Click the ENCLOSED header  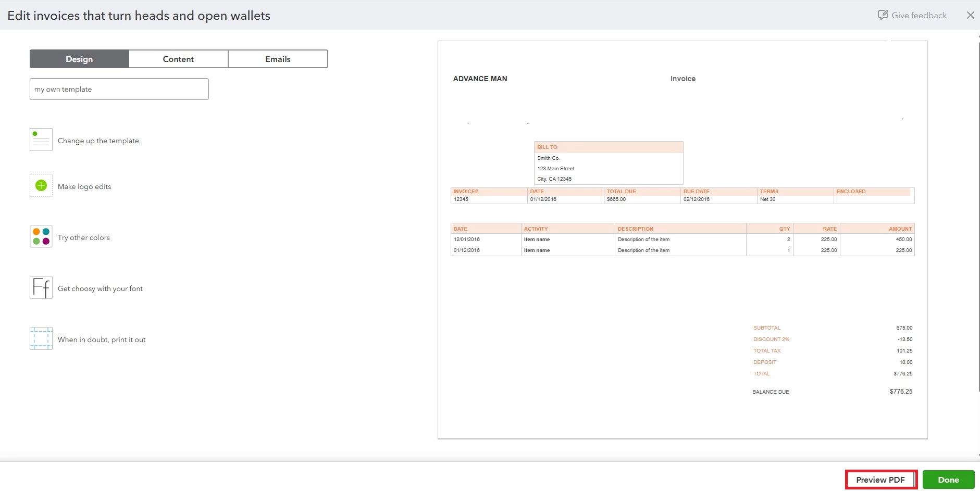tap(851, 192)
